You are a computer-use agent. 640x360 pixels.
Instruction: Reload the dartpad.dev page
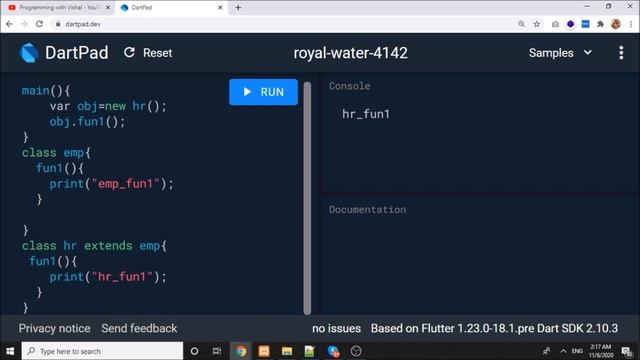coord(39,24)
